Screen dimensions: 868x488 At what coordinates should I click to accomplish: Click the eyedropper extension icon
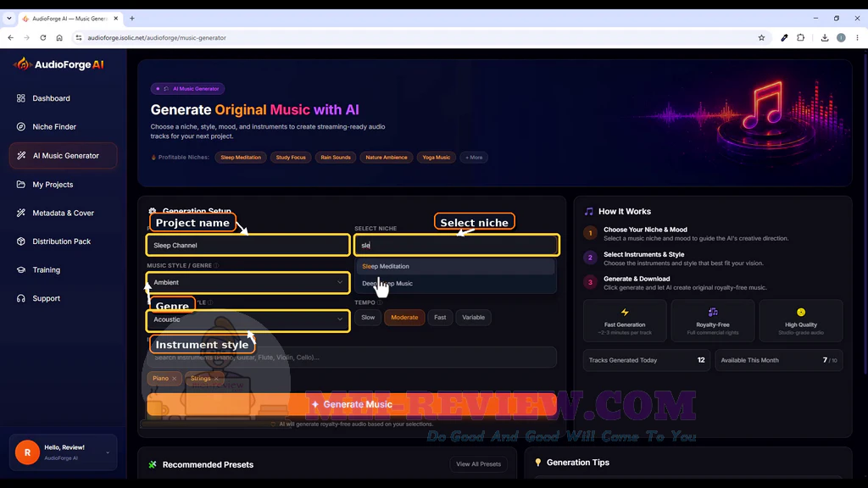[x=784, y=37]
